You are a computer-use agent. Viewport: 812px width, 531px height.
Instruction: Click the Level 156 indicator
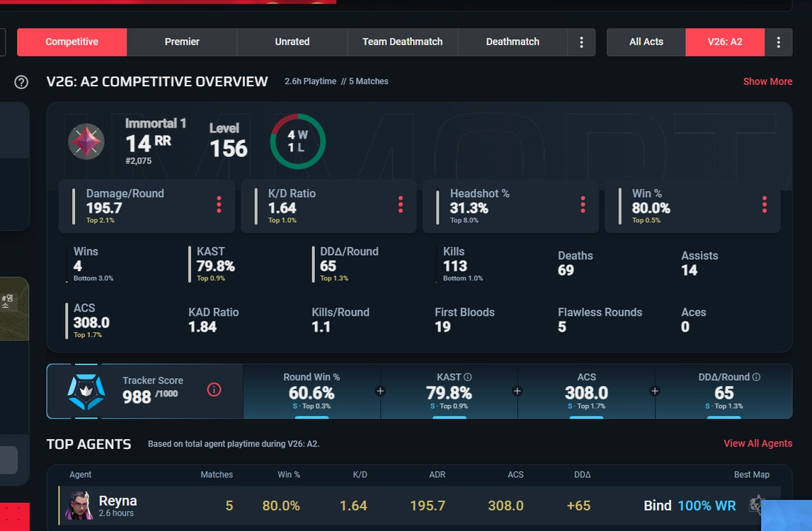[x=229, y=141]
